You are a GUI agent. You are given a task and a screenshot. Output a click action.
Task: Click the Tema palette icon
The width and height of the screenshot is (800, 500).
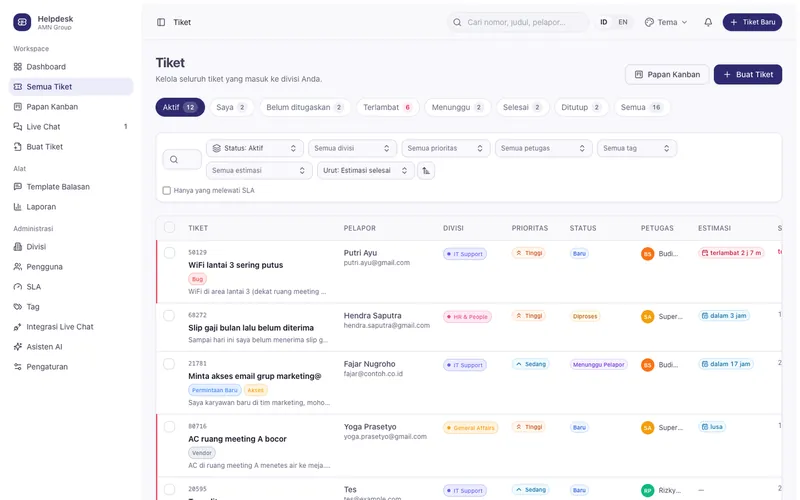(x=649, y=22)
